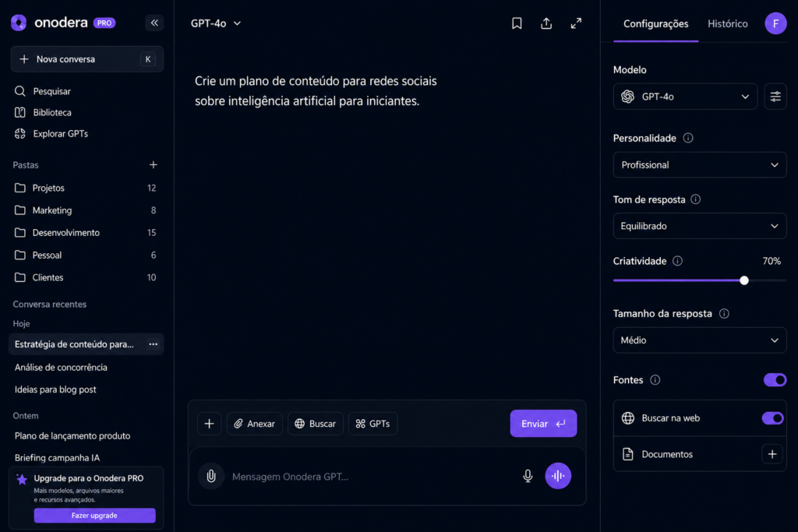Screen dimensions: 798x532
Task: Click the Onodera logo icon
Action: [19, 23]
